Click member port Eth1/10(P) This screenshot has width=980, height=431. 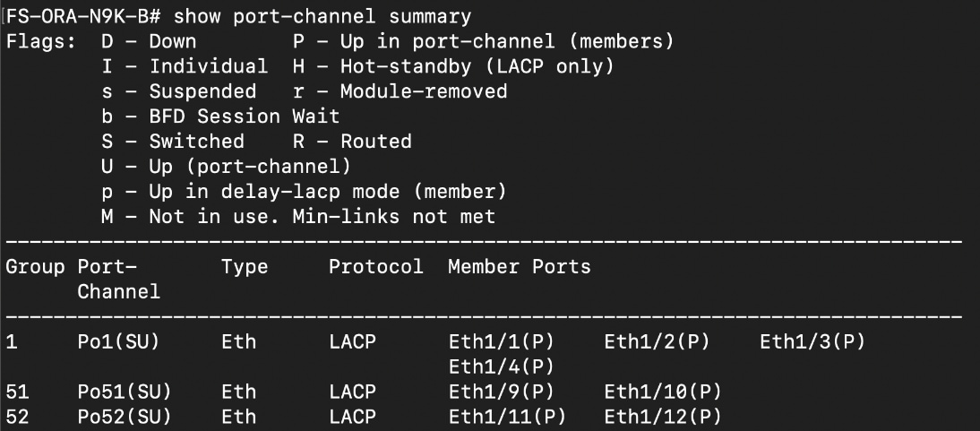[663, 392]
